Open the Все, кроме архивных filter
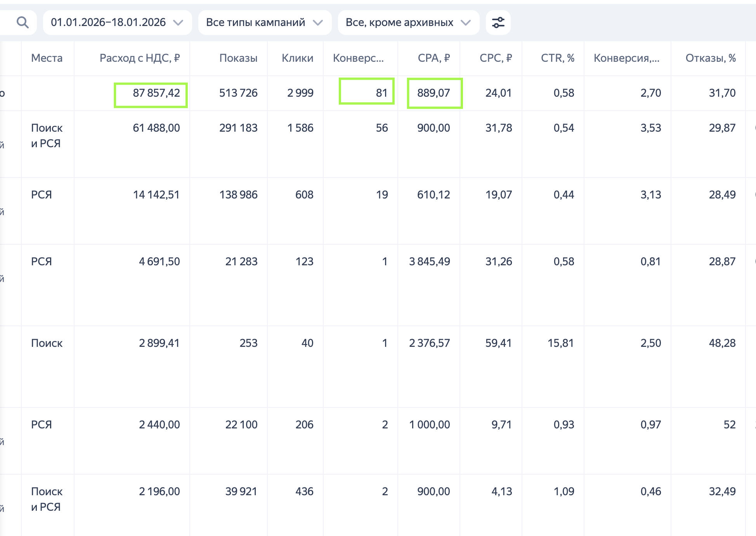Screen dimensions: 756x536 point(408,23)
